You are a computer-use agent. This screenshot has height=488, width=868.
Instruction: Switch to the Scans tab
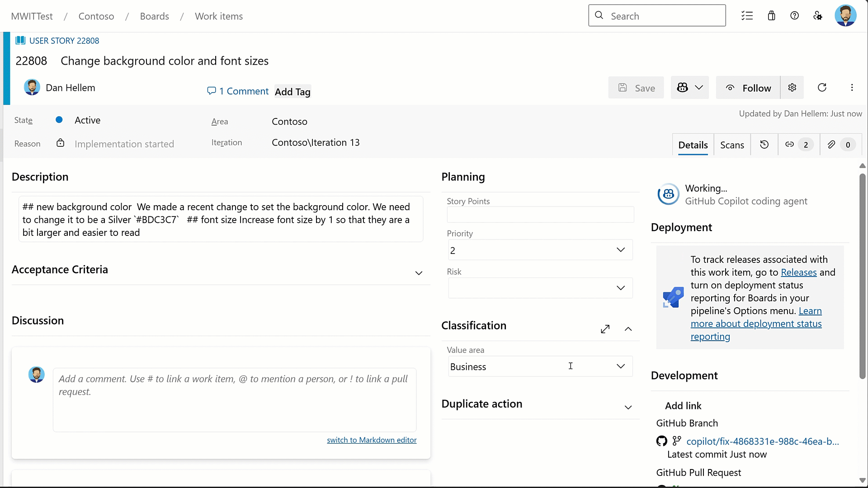[x=732, y=145]
